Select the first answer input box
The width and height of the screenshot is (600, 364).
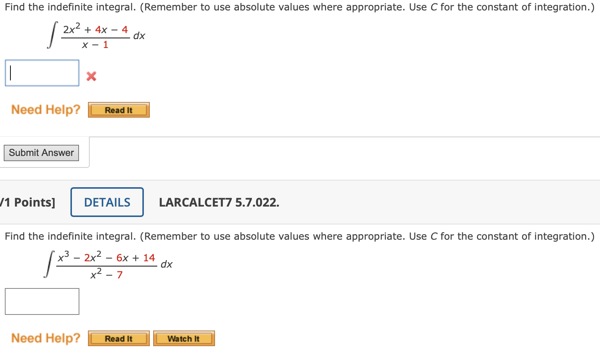tap(42, 73)
